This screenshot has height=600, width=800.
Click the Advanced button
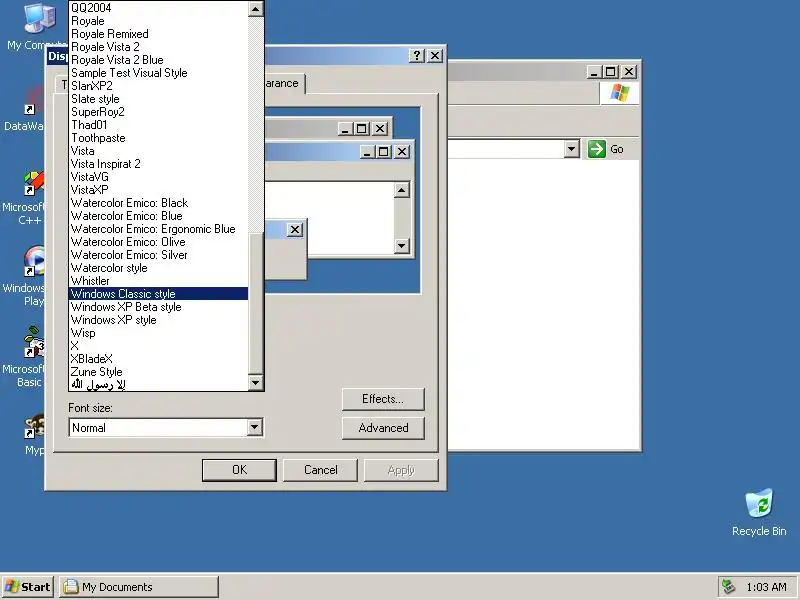383,428
